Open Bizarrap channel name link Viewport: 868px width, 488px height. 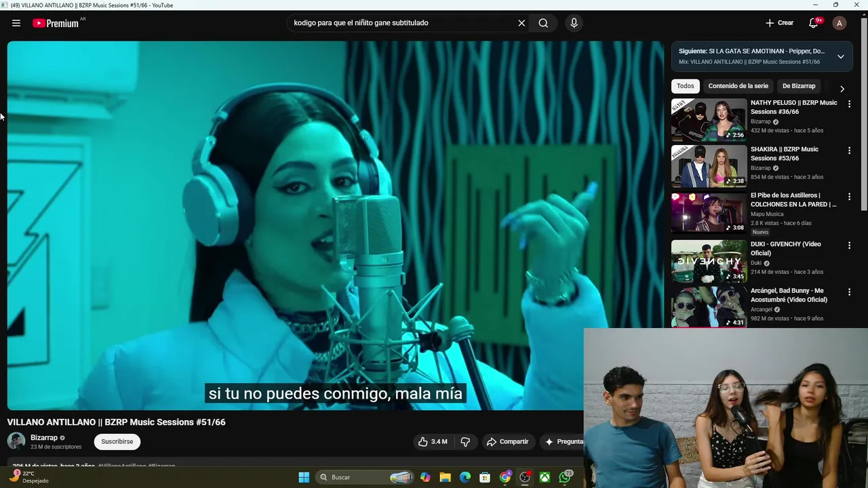(x=44, y=438)
